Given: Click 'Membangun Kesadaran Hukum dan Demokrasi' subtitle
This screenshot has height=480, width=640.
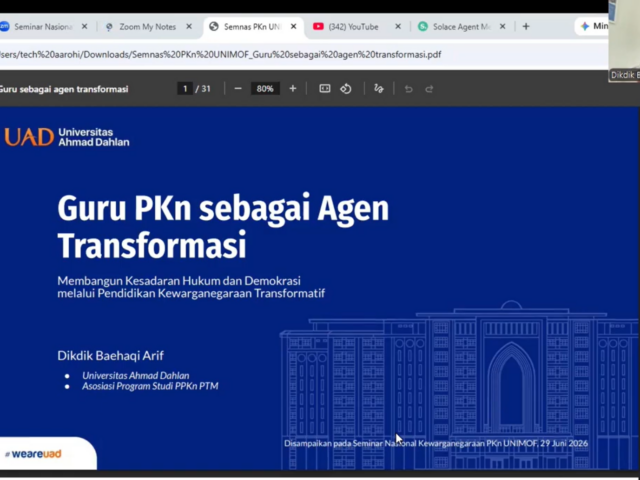Looking at the screenshot, I should click(179, 281).
